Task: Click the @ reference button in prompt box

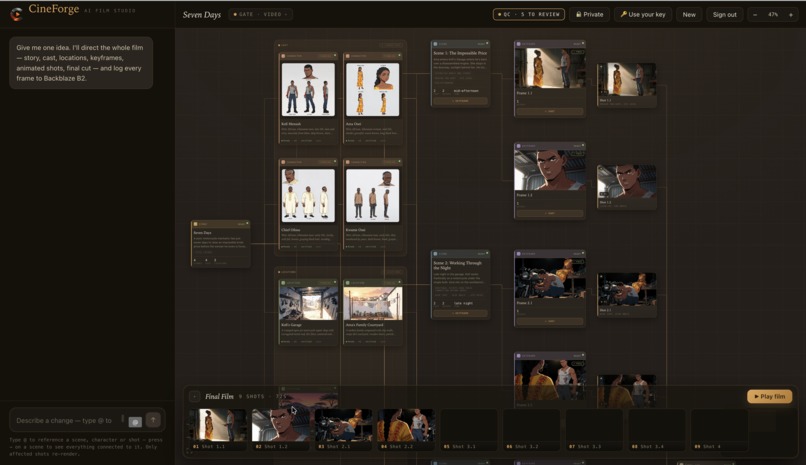Action: pyautogui.click(x=135, y=422)
